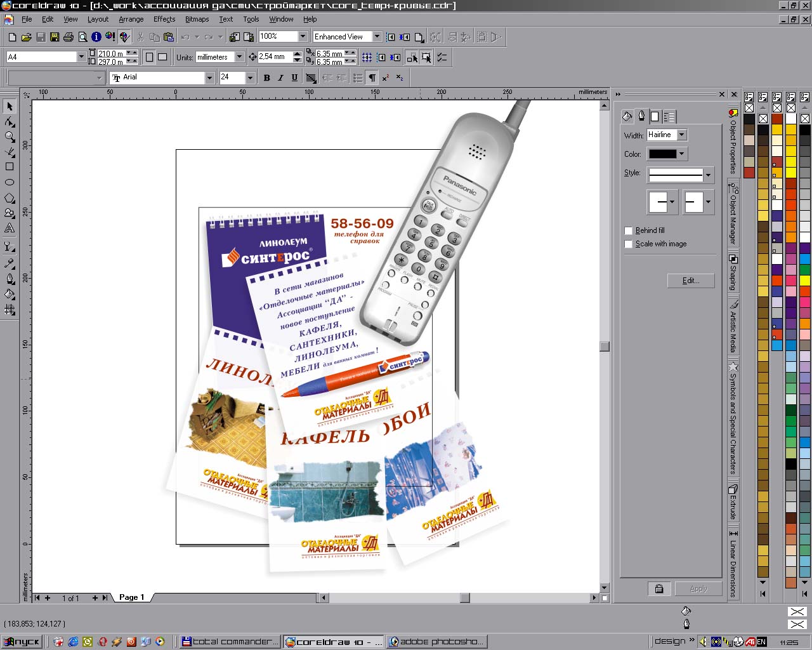Click the blue Document Info icon
812x650 pixels.
coord(96,37)
